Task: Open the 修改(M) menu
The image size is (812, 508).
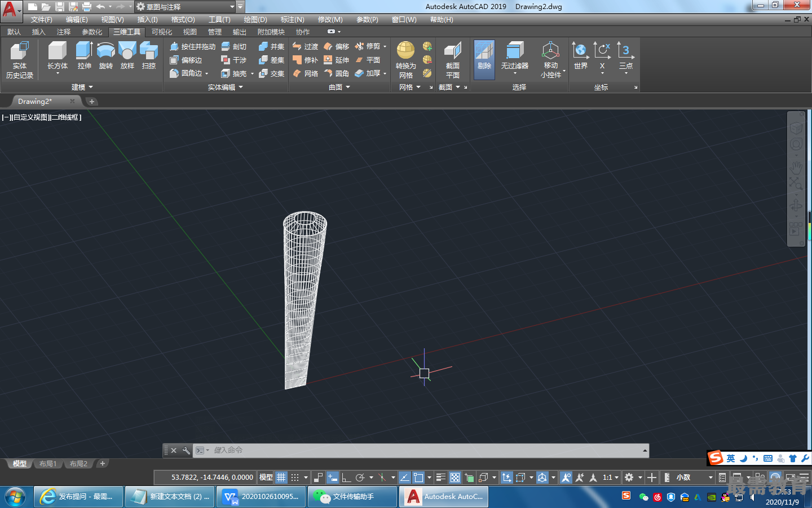Action: coord(330,20)
